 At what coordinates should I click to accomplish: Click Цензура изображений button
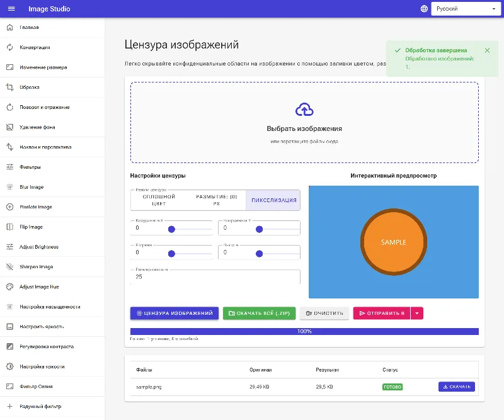(x=175, y=313)
